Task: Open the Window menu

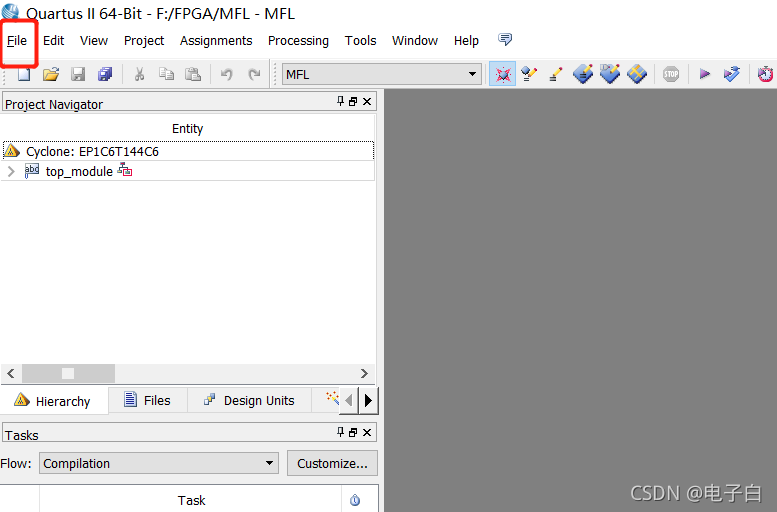Action: tap(415, 41)
